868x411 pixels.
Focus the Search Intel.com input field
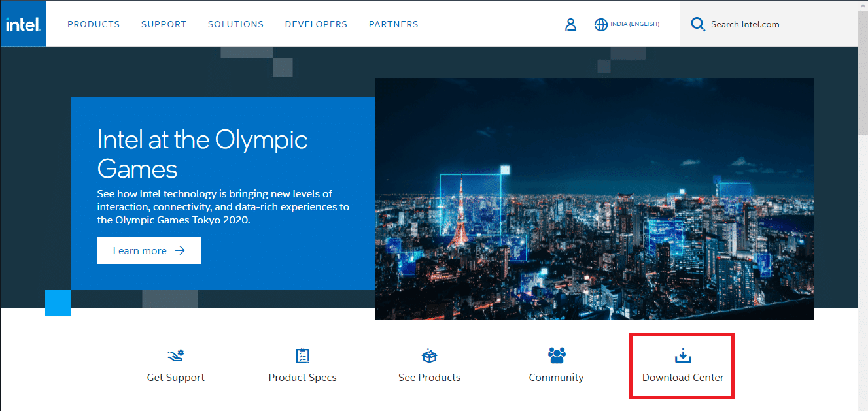pos(769,24)
